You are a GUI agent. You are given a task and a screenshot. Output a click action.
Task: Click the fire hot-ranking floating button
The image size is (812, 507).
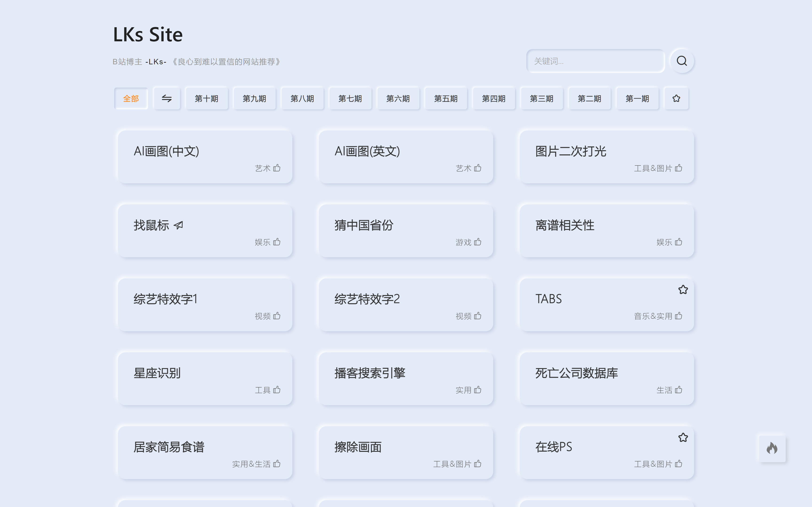[772, 449]
